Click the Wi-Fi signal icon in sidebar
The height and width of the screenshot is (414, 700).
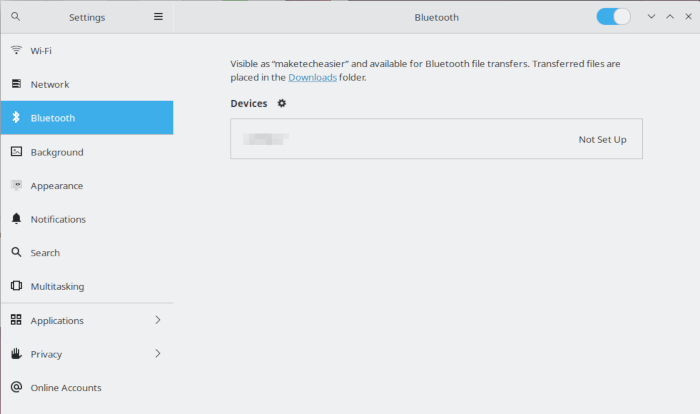(x=16, y=50)
